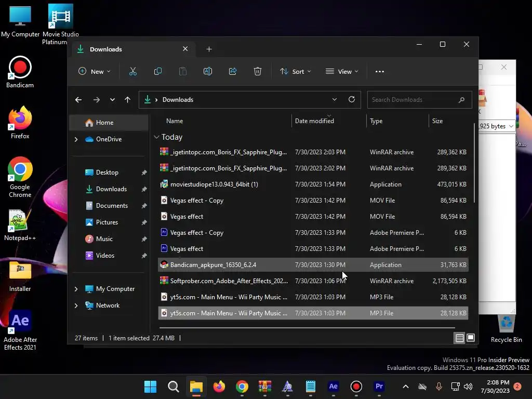Go forward with the right arrow button

point(96,100)
